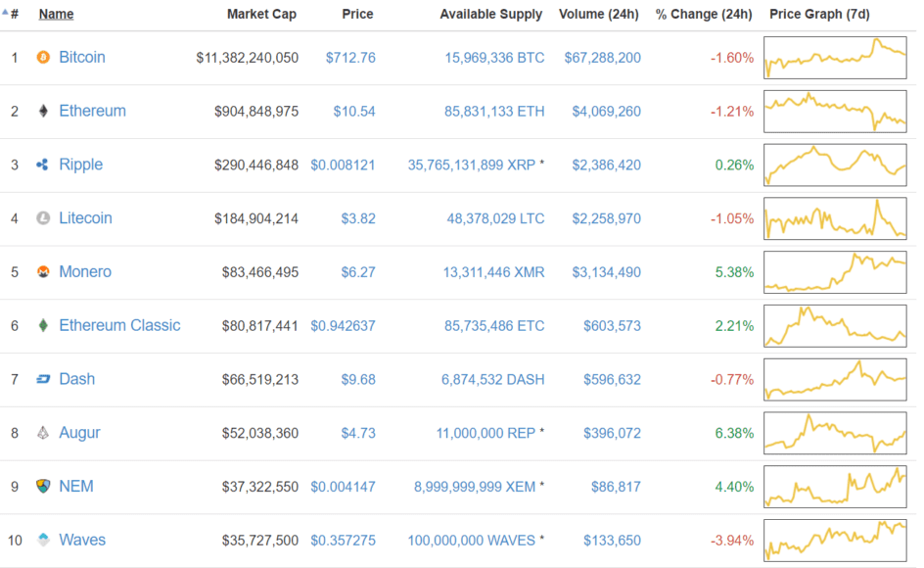View the Waves 7d price graph
The width and height of the screenshot is (924, 568).
pyautogui.click(x=835, y=541)
